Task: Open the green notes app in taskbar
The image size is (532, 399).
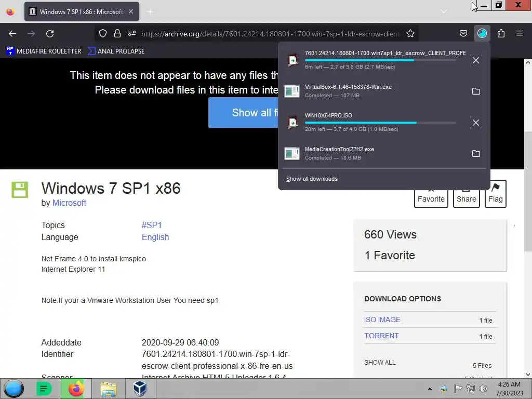Action: point(44,389)
